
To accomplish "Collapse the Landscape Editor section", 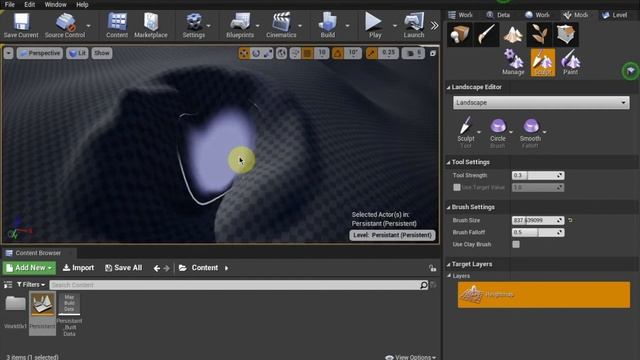I will [448, 87].
